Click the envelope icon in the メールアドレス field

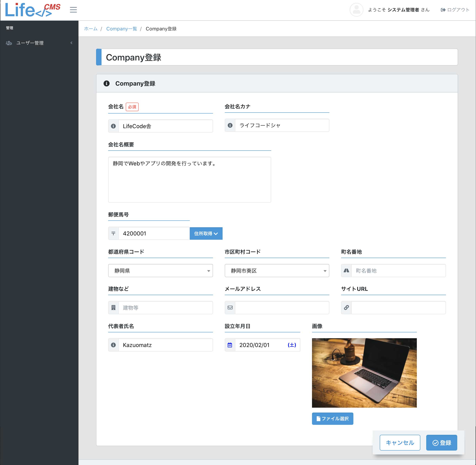(230, 307)
